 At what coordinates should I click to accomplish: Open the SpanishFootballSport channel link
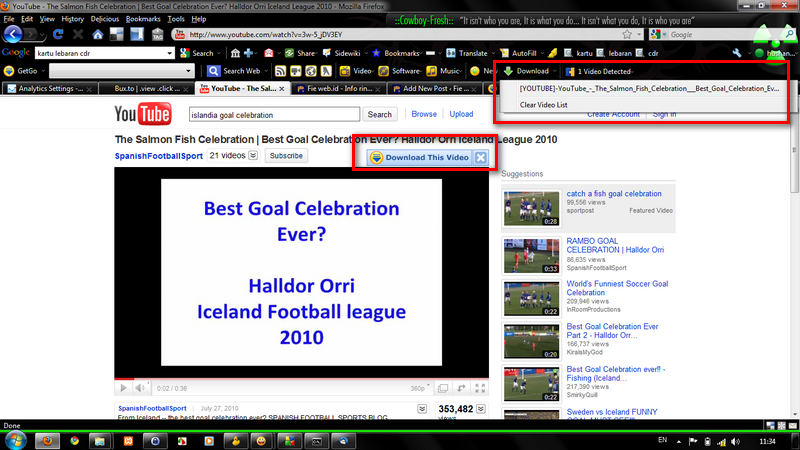point(159,156)
